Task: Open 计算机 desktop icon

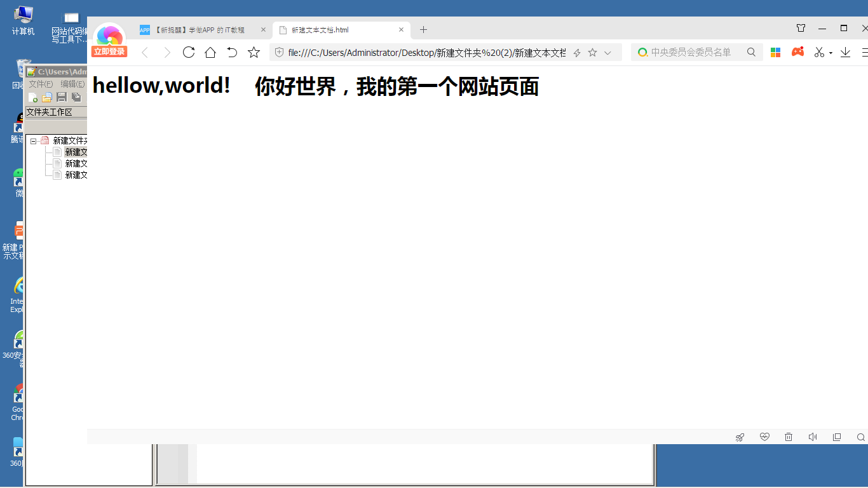Action: pos(24,20)
